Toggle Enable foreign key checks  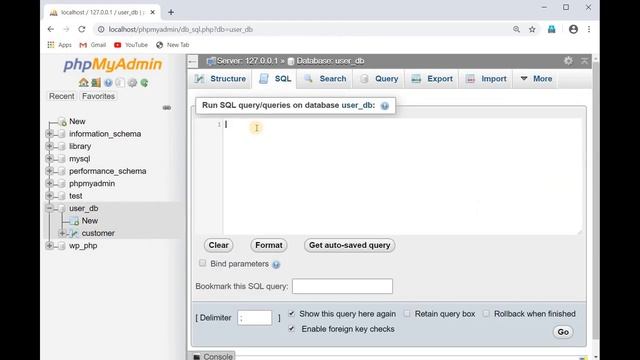(x=291, y=329)
